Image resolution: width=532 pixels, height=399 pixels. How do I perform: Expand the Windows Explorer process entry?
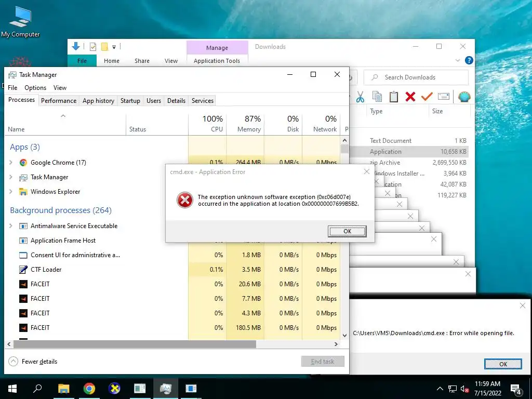(10, 192)
